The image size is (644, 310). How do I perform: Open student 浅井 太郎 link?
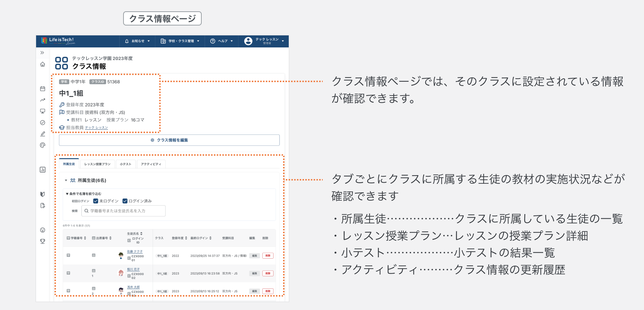(133, 287)
